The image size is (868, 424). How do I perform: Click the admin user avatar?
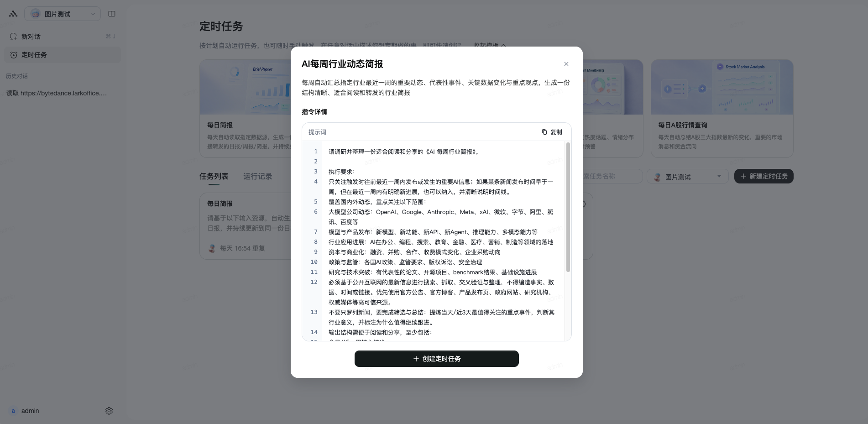13,411
